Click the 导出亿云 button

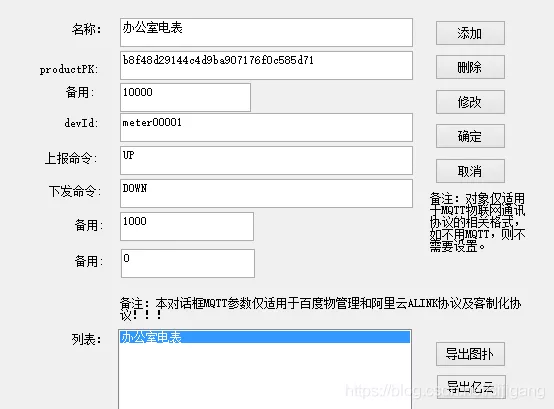471,387
